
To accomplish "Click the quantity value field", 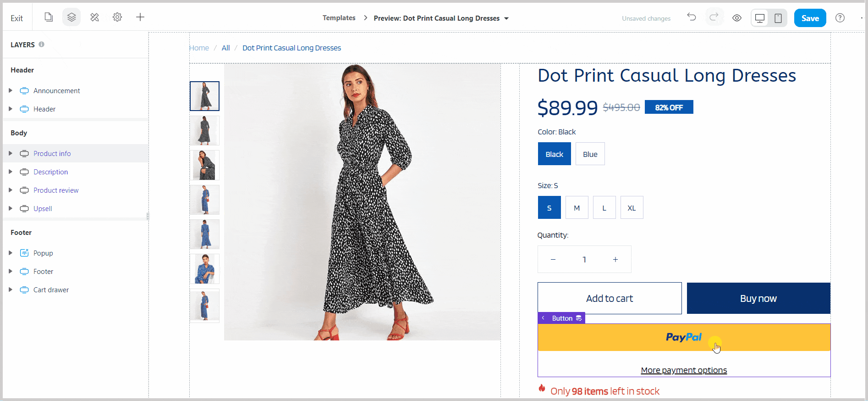I will [x=584, y=260].
